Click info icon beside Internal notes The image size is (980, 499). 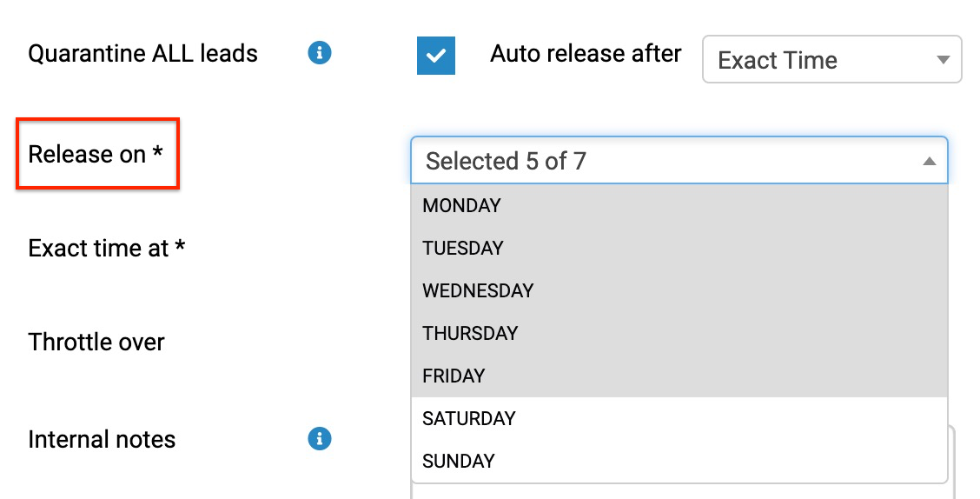(x=320, y=439)
